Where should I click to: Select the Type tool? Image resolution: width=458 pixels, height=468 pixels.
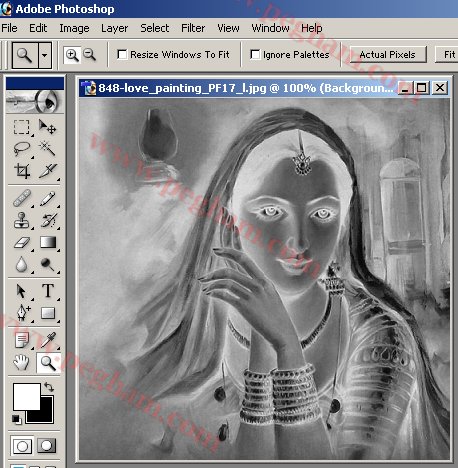48,291
